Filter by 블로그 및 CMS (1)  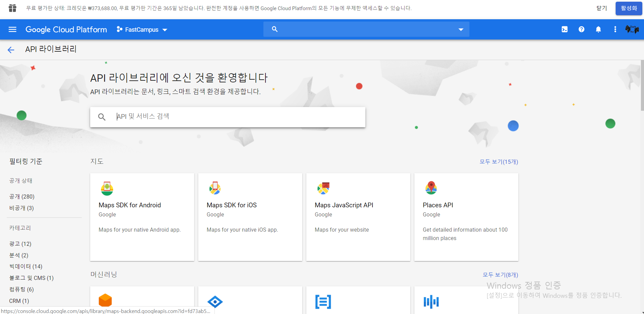click(x=31, y=278)
